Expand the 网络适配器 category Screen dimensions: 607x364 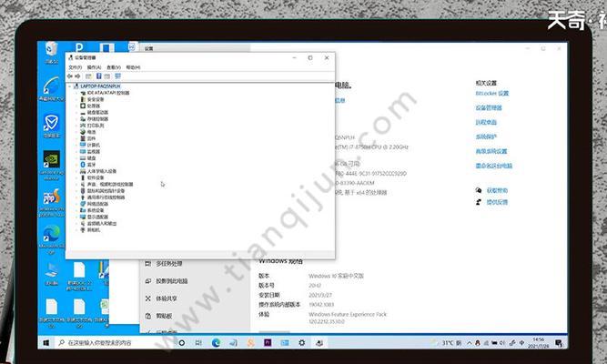pos(76,204)
